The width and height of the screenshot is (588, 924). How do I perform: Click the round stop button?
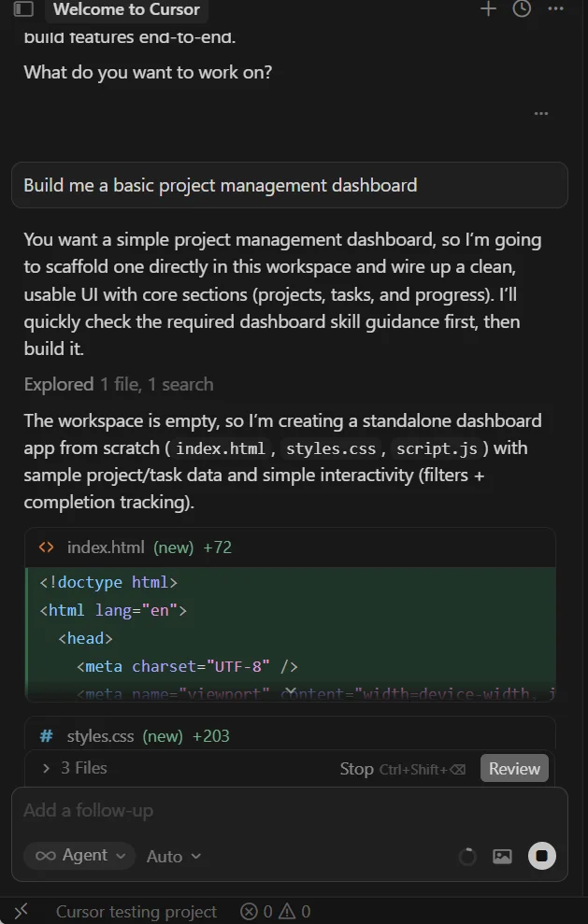(542, 856)
